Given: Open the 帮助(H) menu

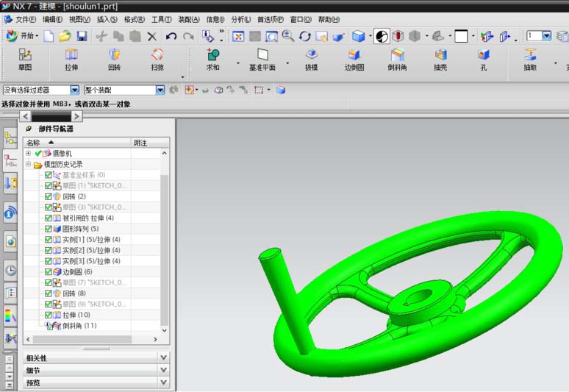Looking at the screenshot, I should (329, 19).
